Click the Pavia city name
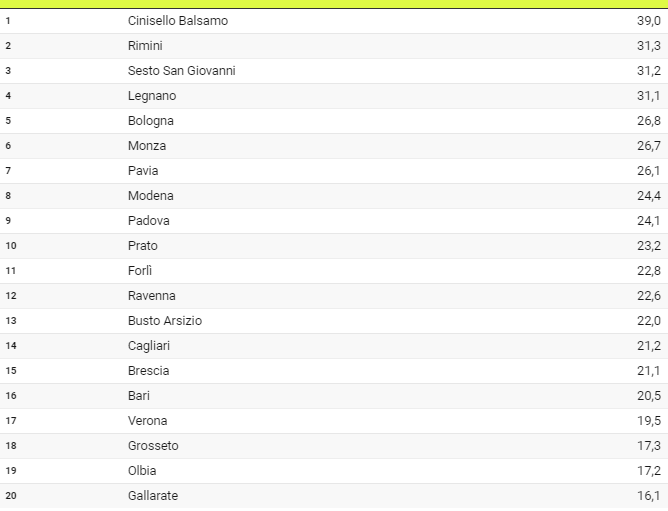 pyautogui.click(x=143, y=171)
